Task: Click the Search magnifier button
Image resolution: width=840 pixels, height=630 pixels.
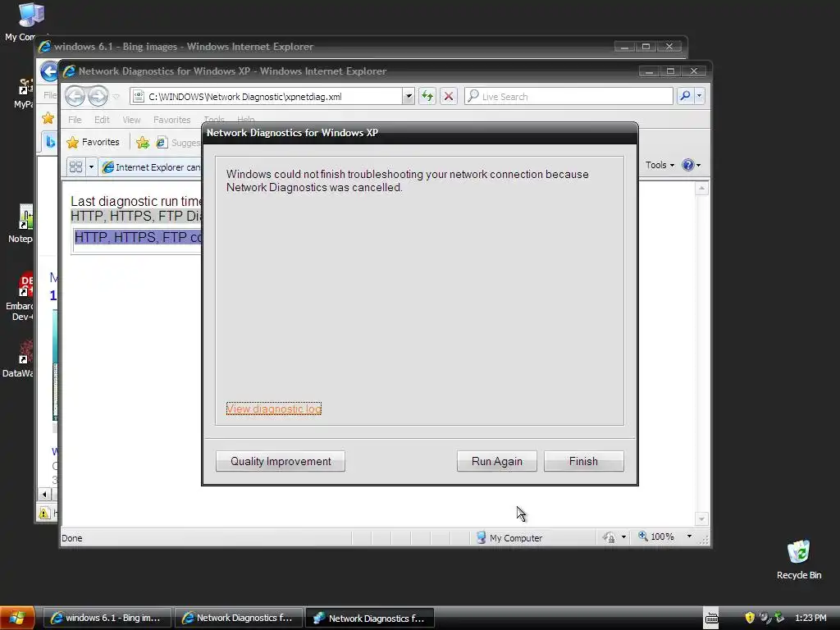Action: coord(685,97)
